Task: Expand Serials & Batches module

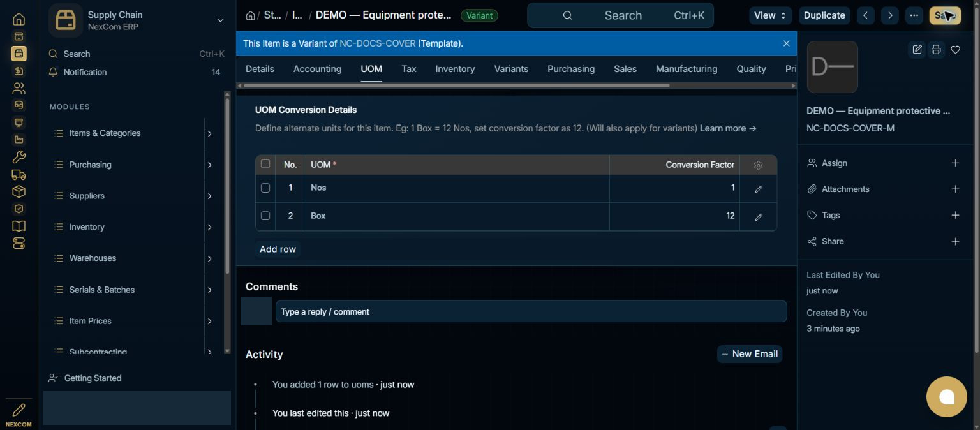Action: tap(209, 290)
